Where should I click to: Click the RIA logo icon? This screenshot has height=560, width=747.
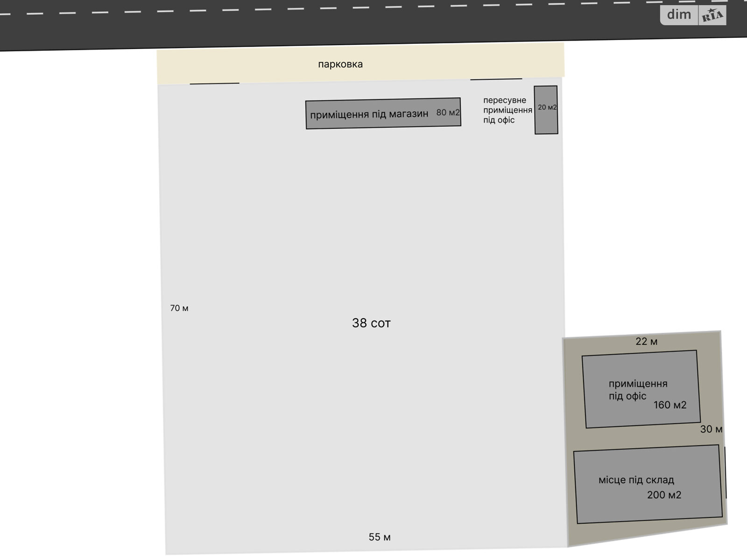[x=712, y=15]
